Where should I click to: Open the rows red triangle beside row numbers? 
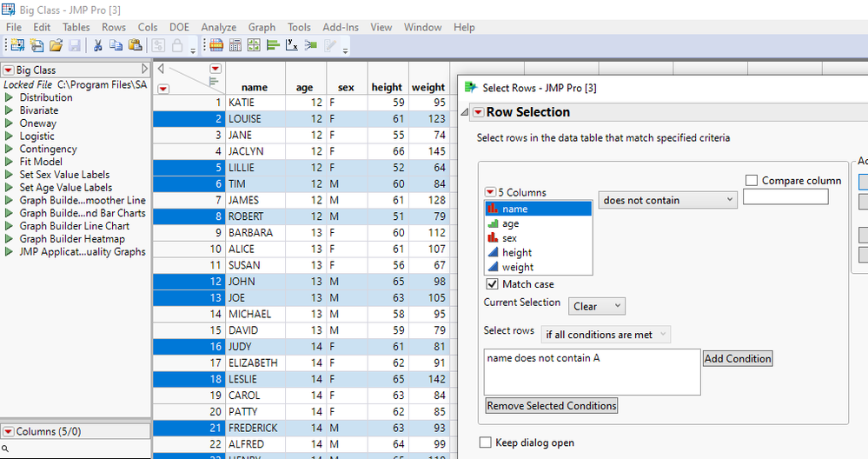coord(163,89)
